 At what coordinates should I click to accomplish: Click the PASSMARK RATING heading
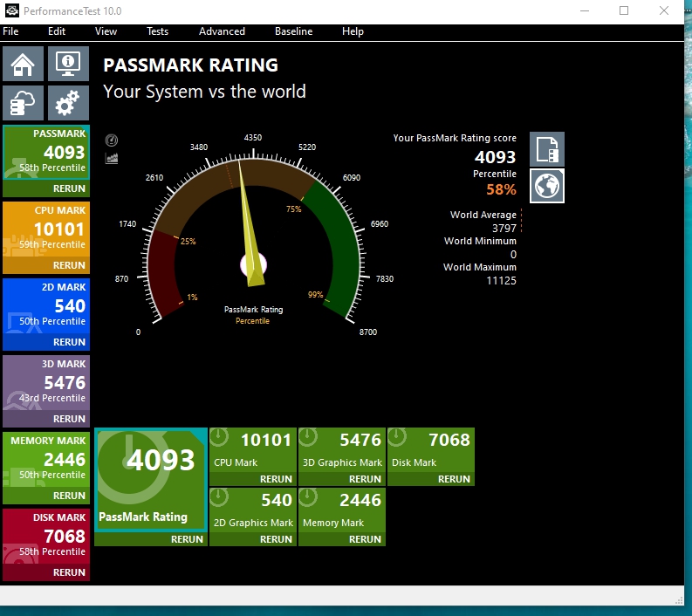[190, 65]
